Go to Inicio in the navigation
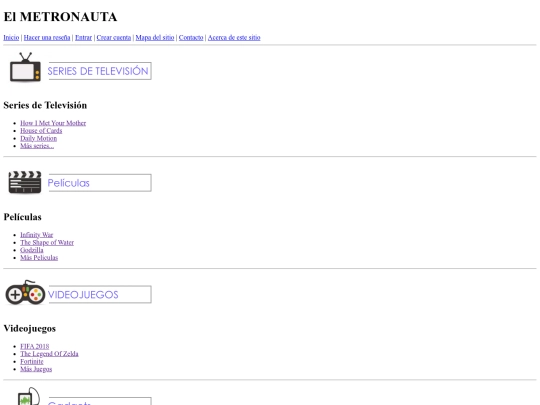Image resolution: width=540 pixels, height=405 pixels. 11,38
